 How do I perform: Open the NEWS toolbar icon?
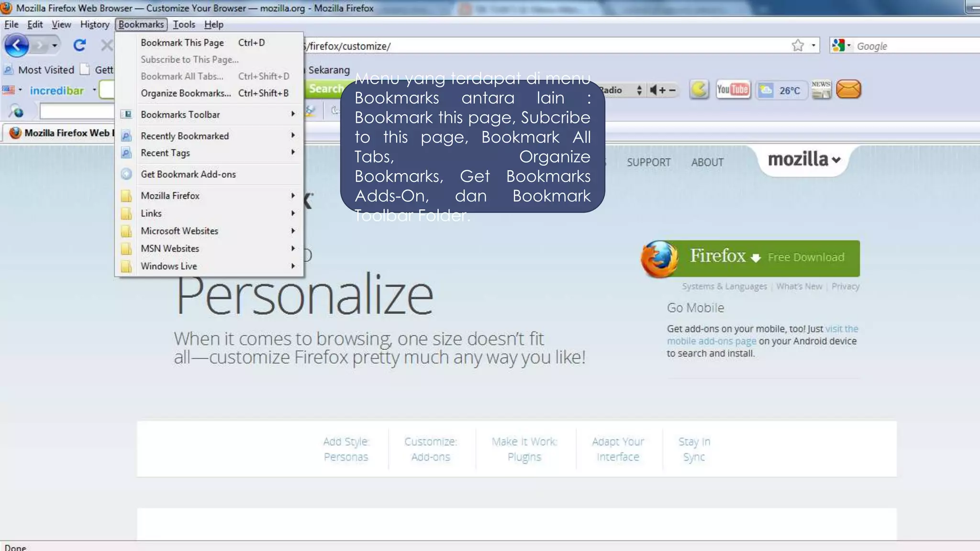821,89
